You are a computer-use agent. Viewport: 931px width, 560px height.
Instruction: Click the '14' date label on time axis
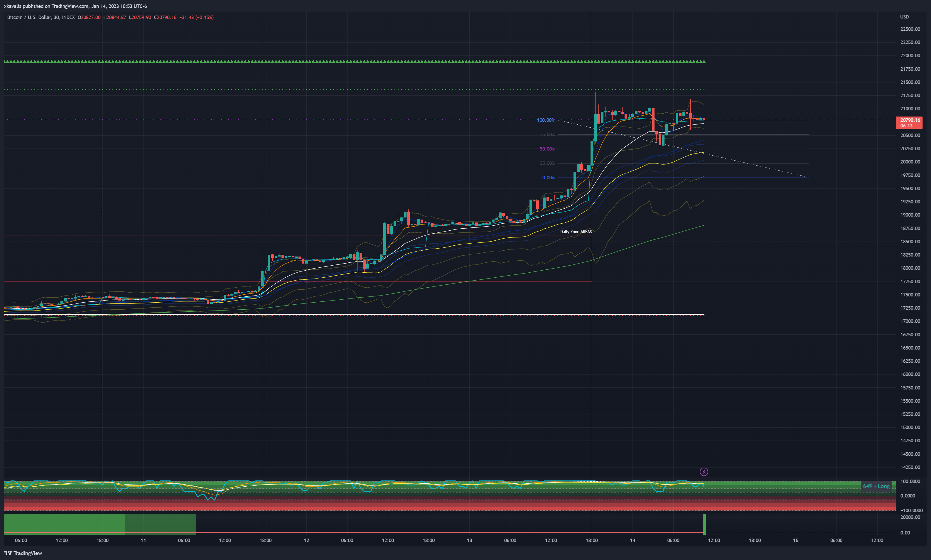[633, 540]
